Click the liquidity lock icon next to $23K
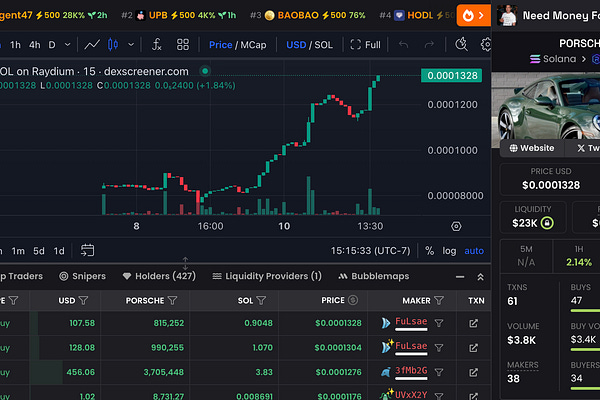 [x=547, y=223]
